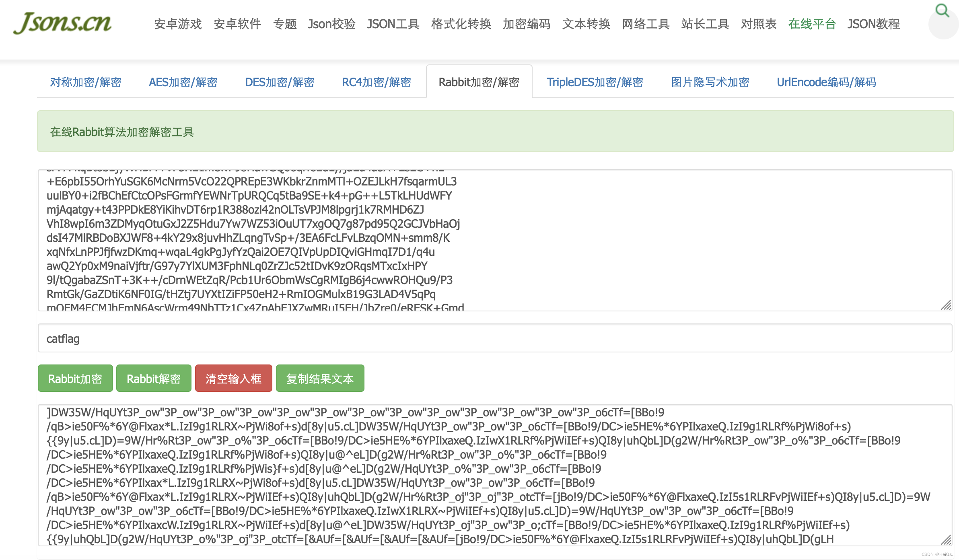Click the red 清空输入框 button

(233, 379)
